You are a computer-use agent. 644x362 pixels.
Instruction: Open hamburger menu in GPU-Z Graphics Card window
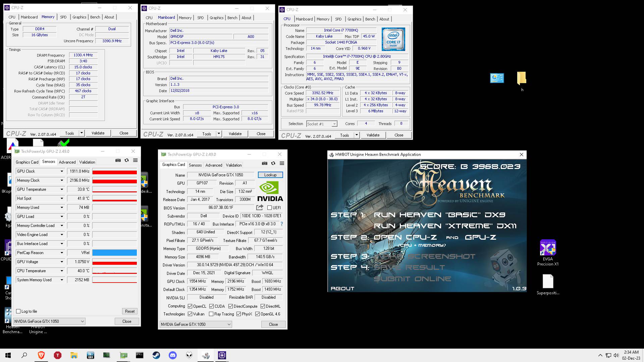pyautogui.click(x=282, y=163)
